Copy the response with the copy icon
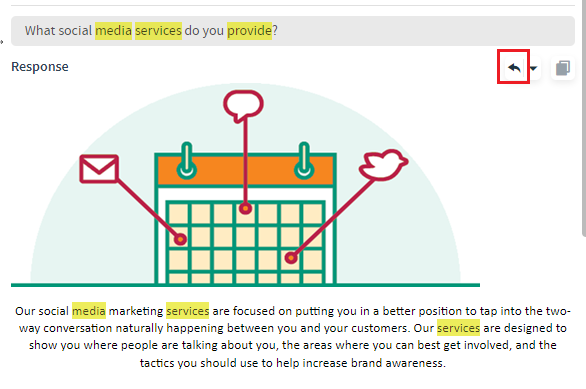The image size is (586, 389). click(563, 68)
